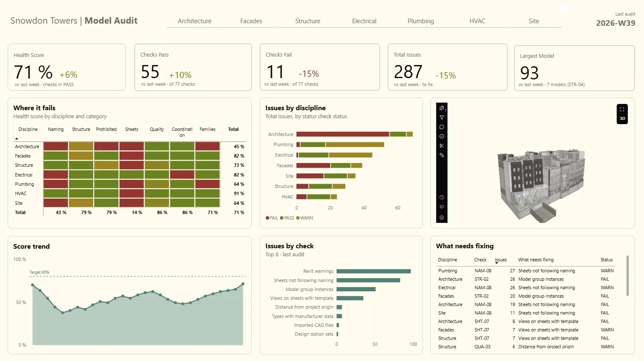This screenshot has width=644, height=361.
Task: Open the Site tab
Action: coord(534,21)
